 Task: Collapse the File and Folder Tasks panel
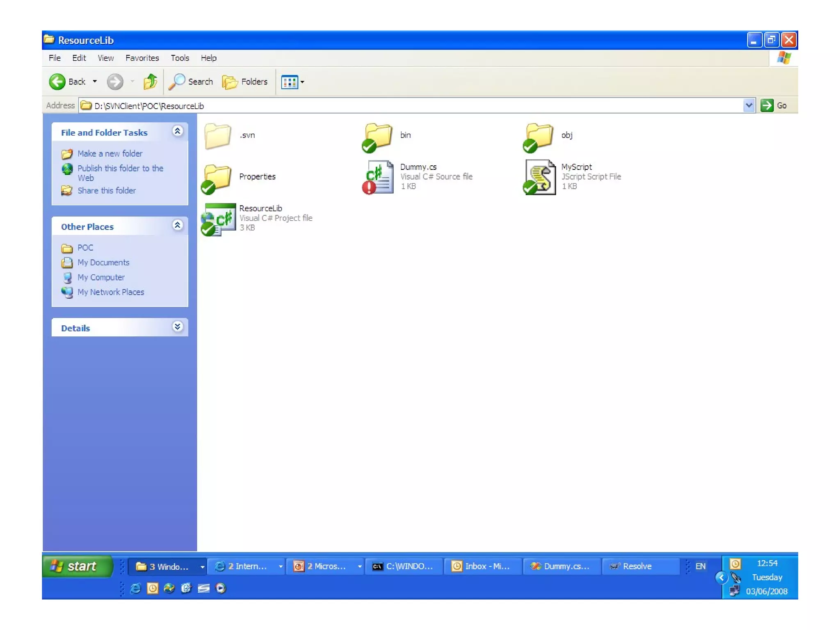[177, 131]
